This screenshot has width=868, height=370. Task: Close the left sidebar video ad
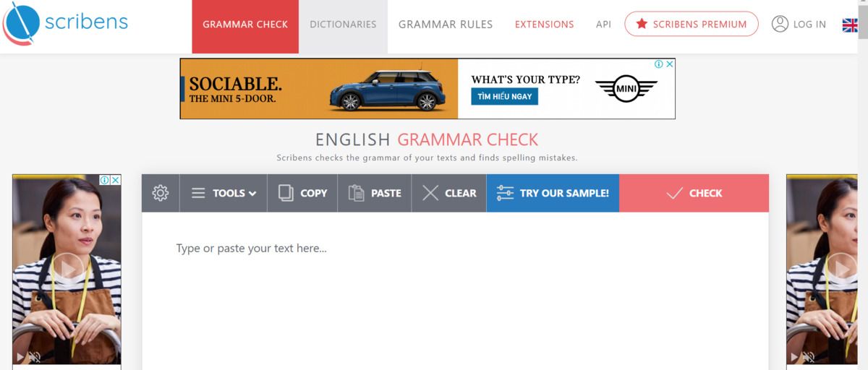(115, 180)
